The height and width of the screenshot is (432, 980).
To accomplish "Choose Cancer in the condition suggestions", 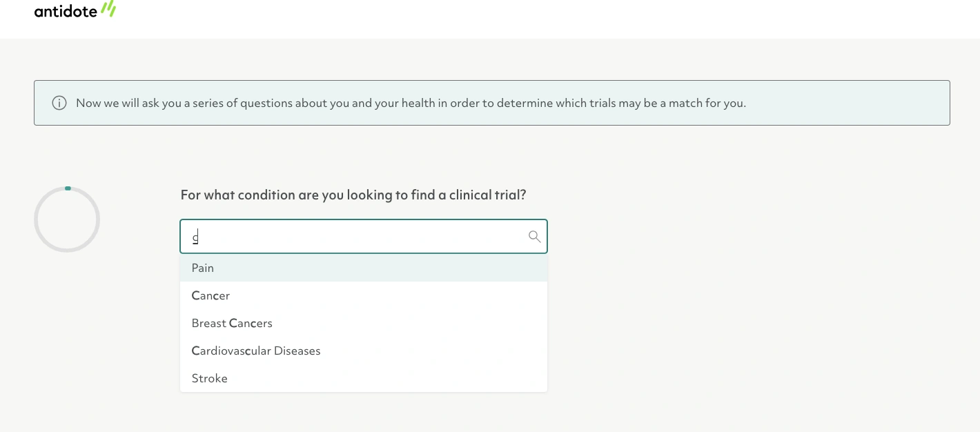I will (210, 295).
